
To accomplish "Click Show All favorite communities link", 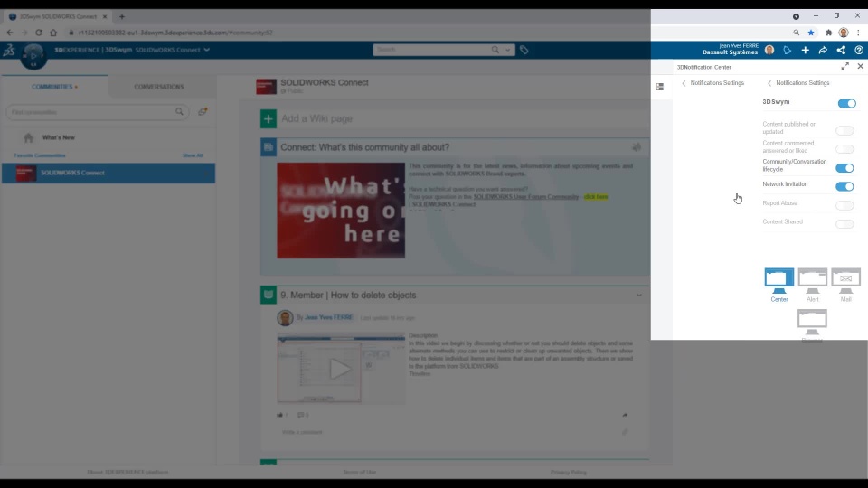I will pyautogui.click(x=193, y=155).
